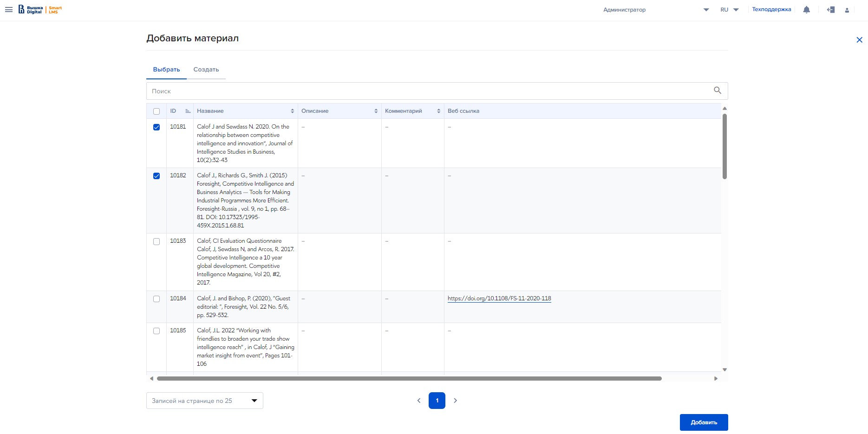The width and height of the screenshot is (868, 434).
Task: Select the row 10183 checkbox
Action: (157, 241)
